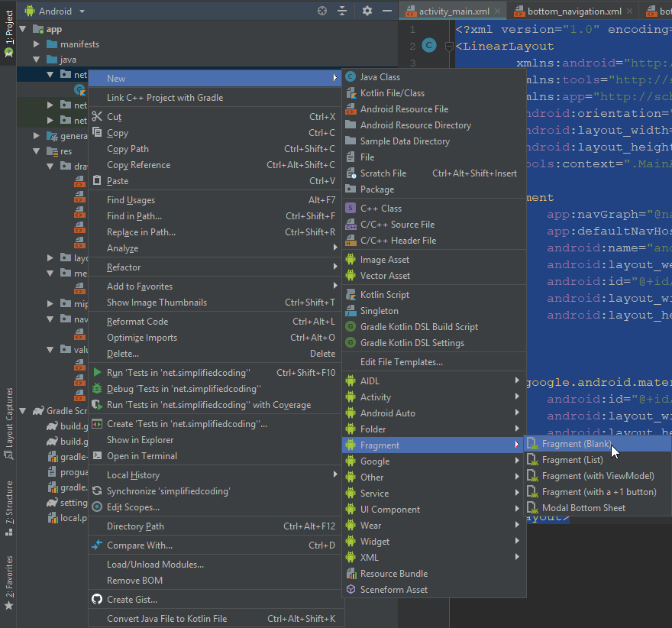Image resolution: width=672 pixels, height=628 pixels.
Task: Choose C/C++ Source File
Action: tap(435, 225)
